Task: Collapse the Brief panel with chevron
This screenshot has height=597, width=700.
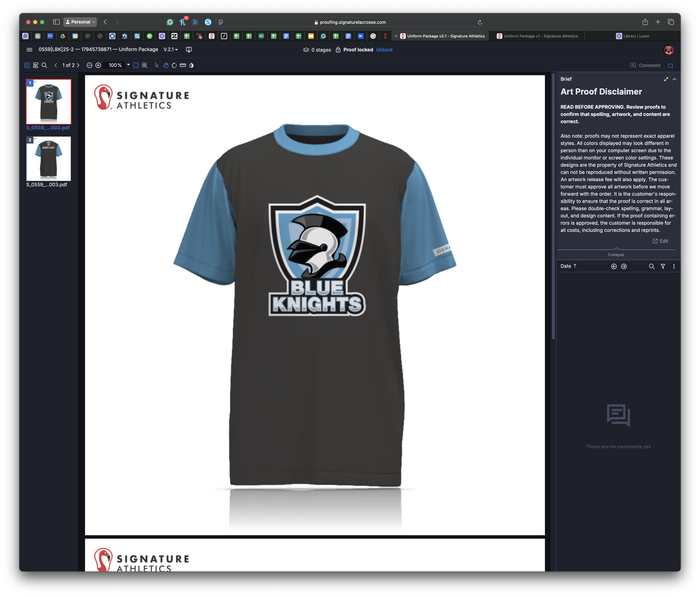Action: point(674,79)
